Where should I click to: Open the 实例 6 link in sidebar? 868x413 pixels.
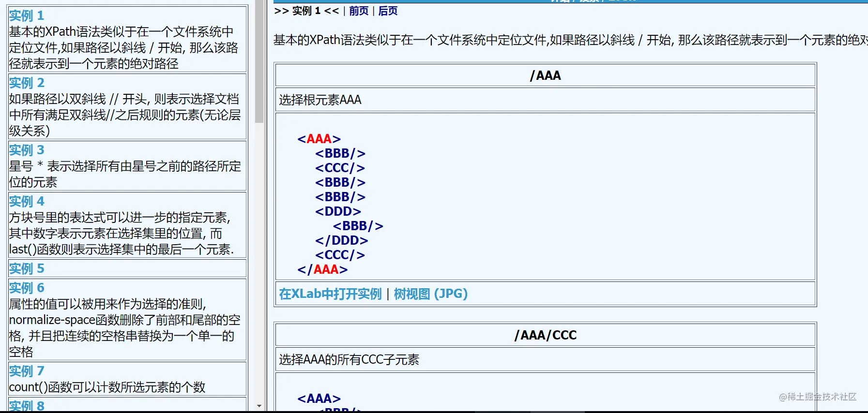coord(27,288)
